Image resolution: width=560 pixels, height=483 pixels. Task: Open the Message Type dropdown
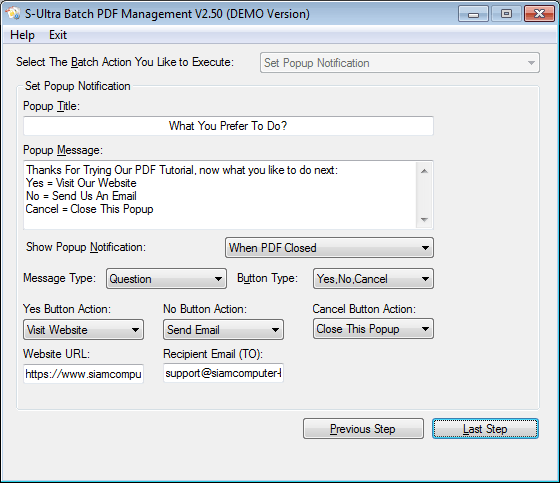[x=166, y=279]
